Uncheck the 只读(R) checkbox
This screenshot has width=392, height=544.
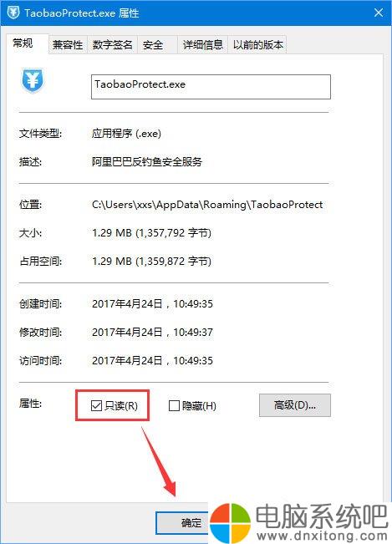(x=96, y=405)
